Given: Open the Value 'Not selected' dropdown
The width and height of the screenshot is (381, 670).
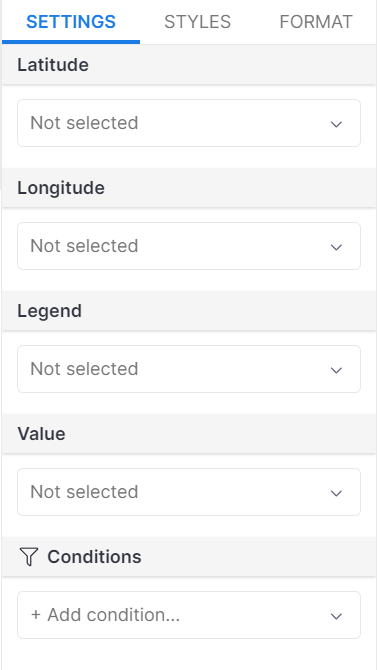Looking at the screenshot, I should pos(189,492).
